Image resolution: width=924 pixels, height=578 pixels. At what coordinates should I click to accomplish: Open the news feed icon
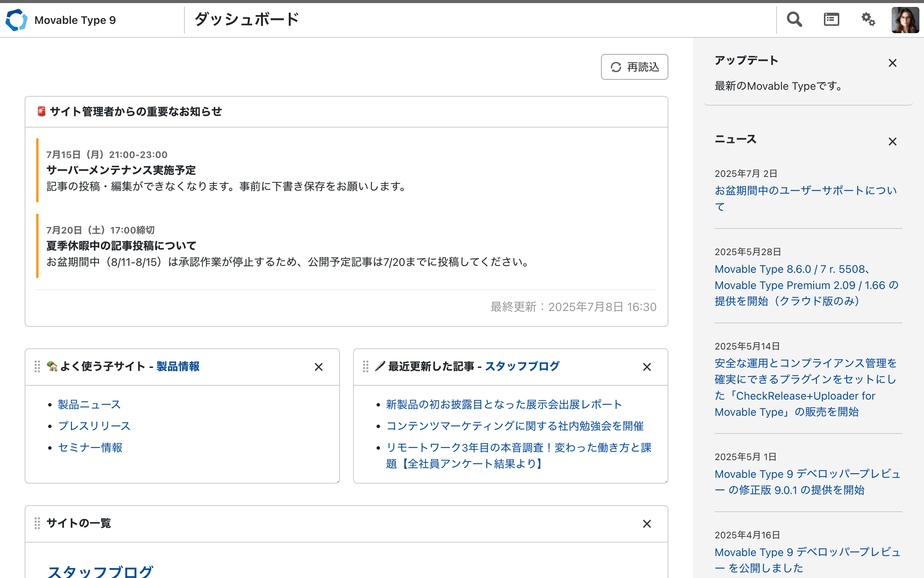831,19
